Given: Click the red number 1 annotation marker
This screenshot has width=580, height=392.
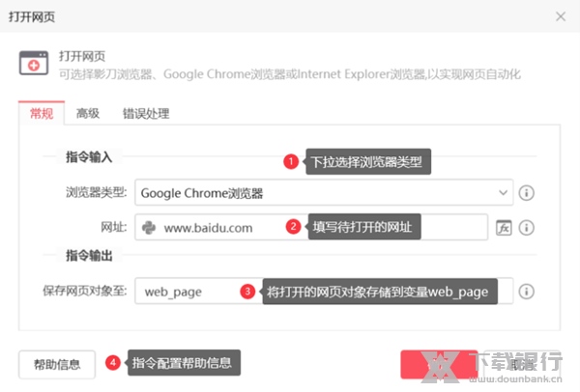Looking at the screenshot, I should pyautogui.click(x=289, y=161).
